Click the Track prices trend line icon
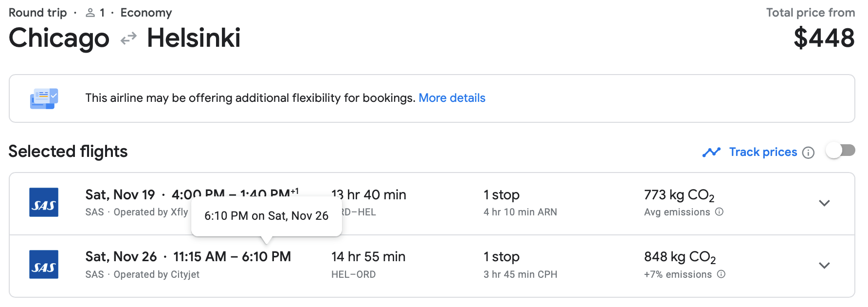Screen dimensions: 868x307 click(711, 153)
